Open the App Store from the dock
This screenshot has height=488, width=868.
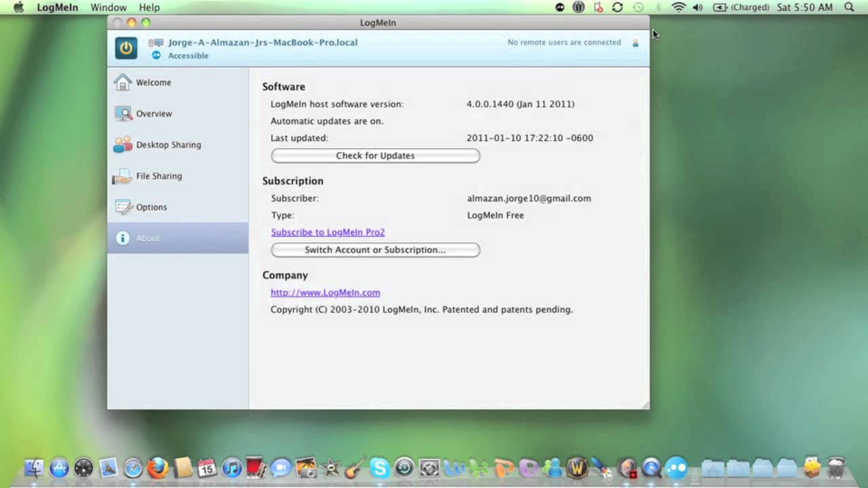[x=59, y=468]
